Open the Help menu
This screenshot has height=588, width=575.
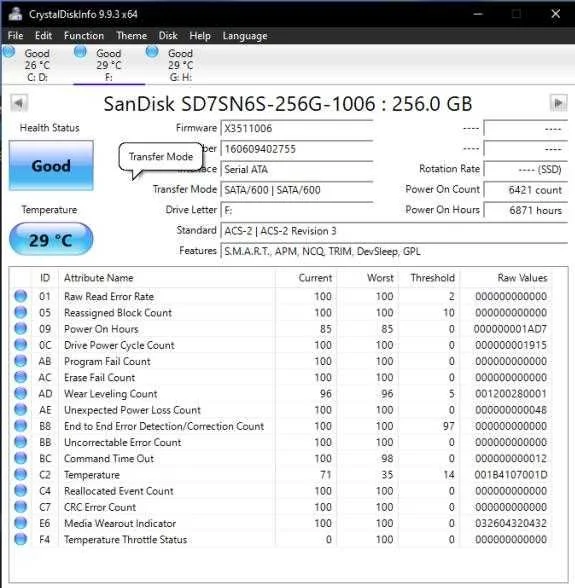point(200,36)
